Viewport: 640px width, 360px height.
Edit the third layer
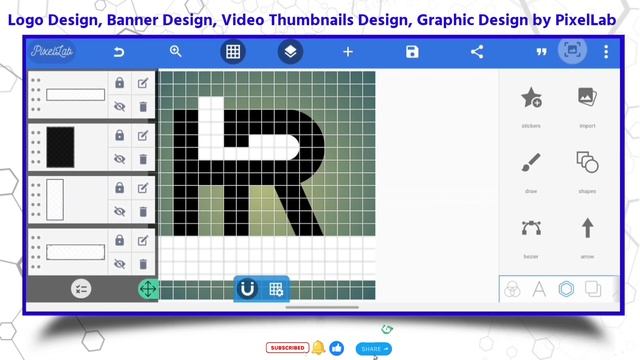pos(143,188)
